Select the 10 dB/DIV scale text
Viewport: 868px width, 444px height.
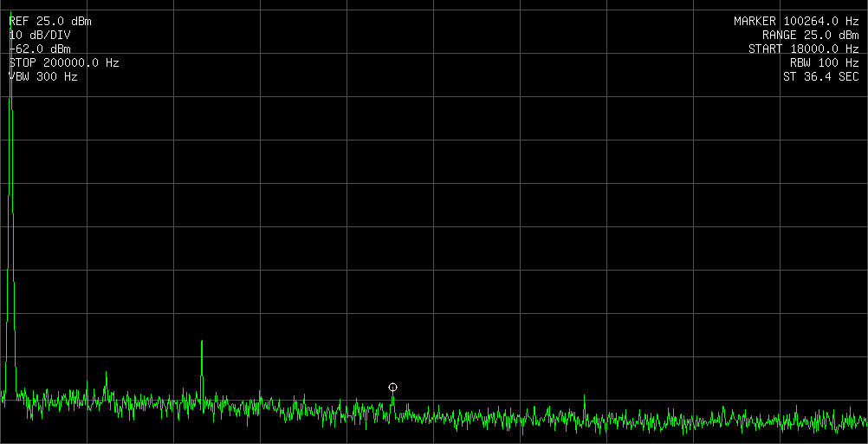40,36
